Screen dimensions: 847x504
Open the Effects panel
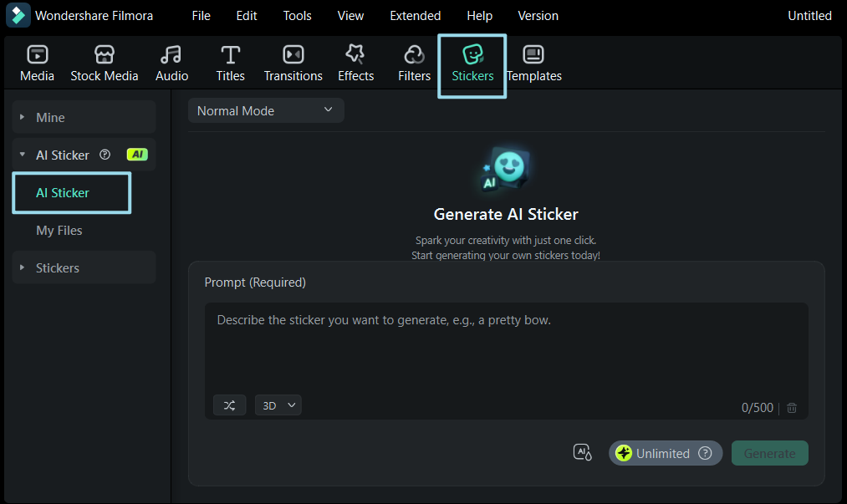tap(355, 64)
